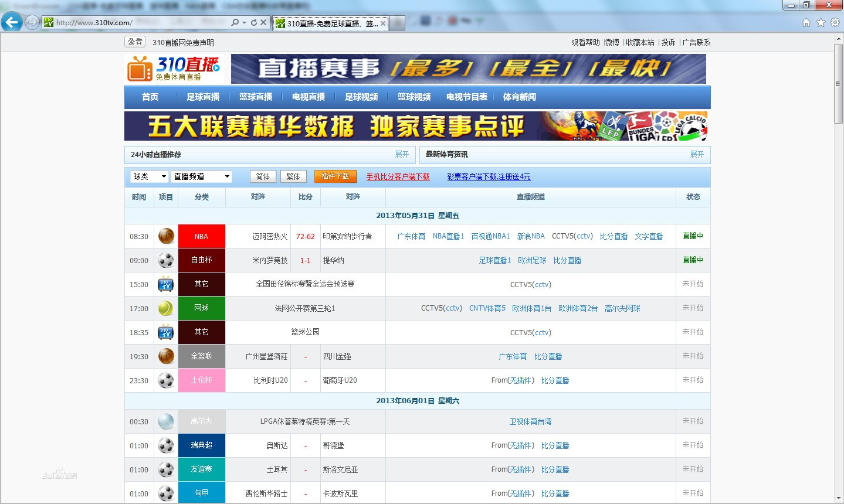Open 广告联系 link
This screenshot has width=844, height=504.
click(x=696, y=42)
